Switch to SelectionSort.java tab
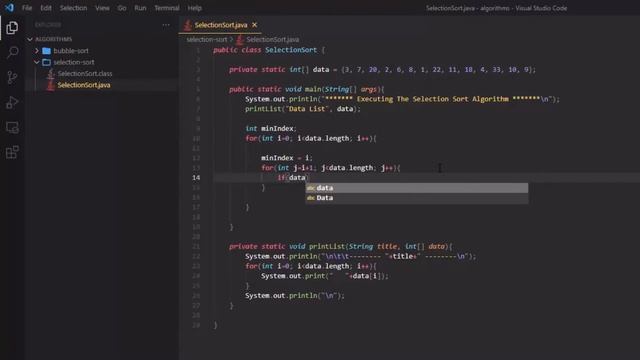This screenshot has height=360, width=640. (x=220, y=25)
